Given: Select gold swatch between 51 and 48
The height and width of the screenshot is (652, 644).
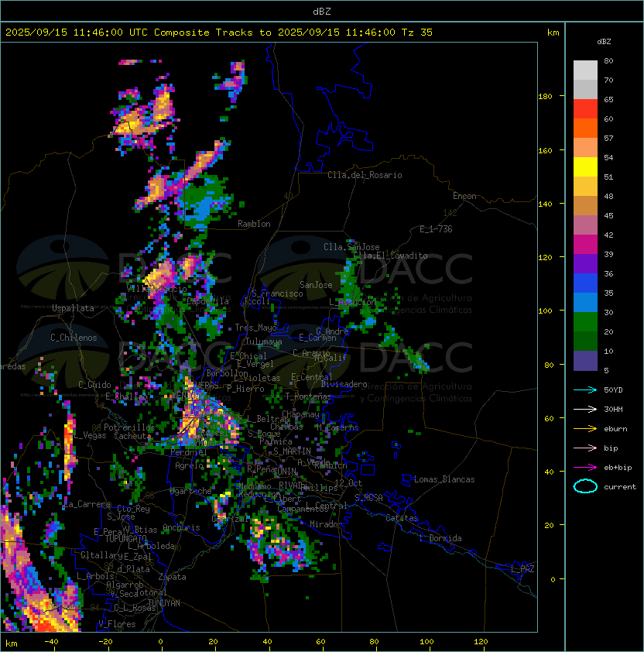Looking at the screenshot, I should pos(585,187).
